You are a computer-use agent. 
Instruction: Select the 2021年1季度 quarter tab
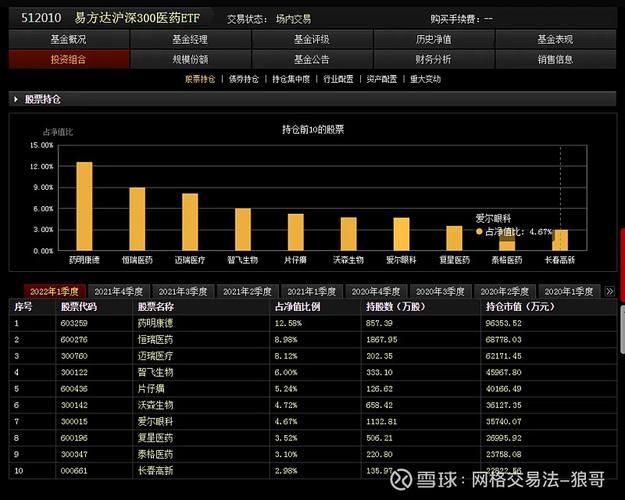pos(312,291)
